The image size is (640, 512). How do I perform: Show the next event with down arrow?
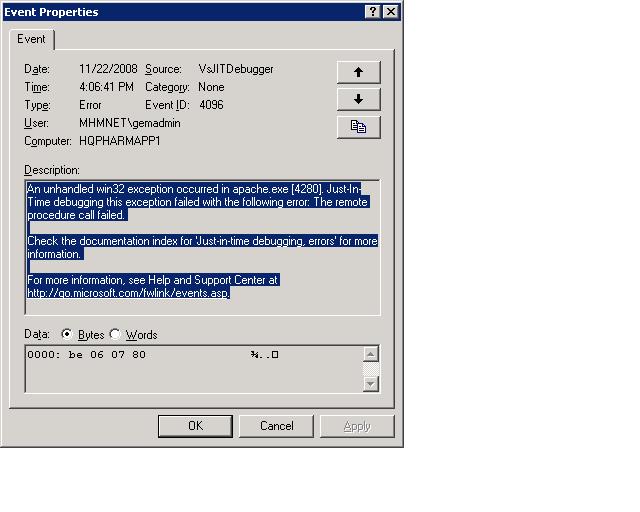coord(358,99)
